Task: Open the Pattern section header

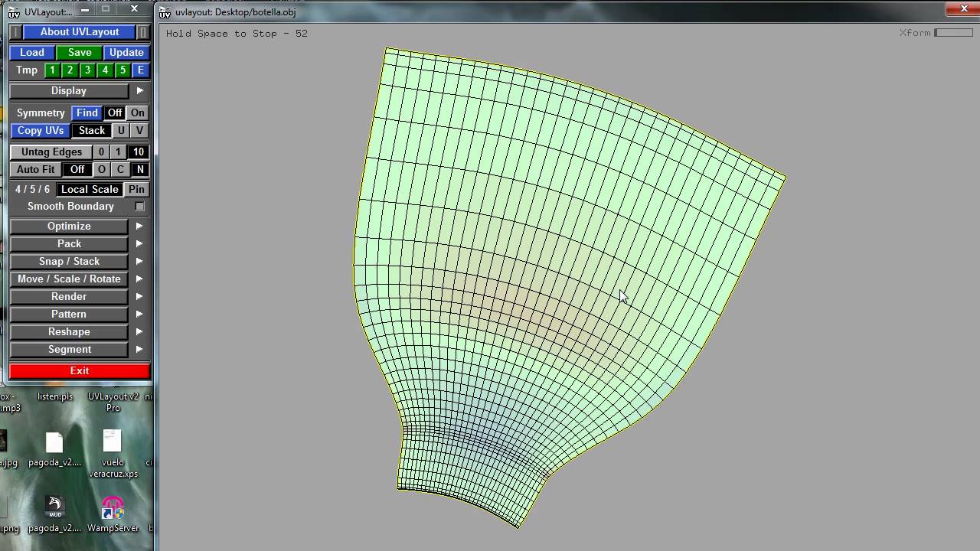Action: (x=69, y=314)
